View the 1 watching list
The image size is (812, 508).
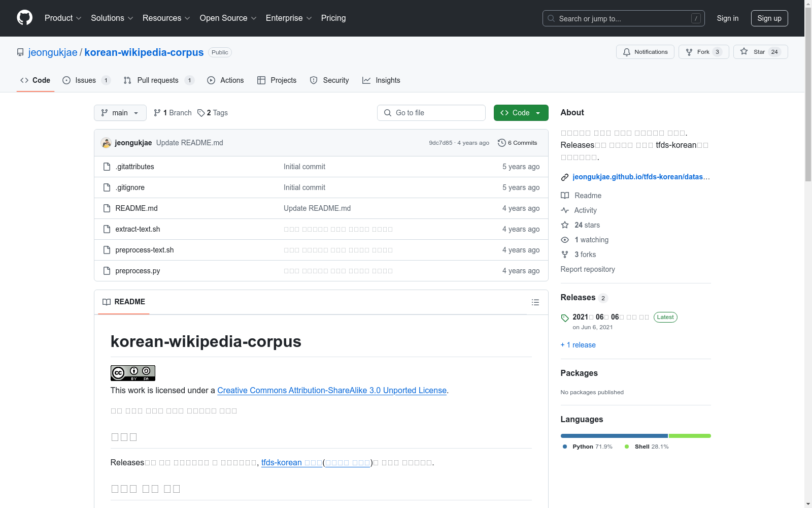(585, 240)
